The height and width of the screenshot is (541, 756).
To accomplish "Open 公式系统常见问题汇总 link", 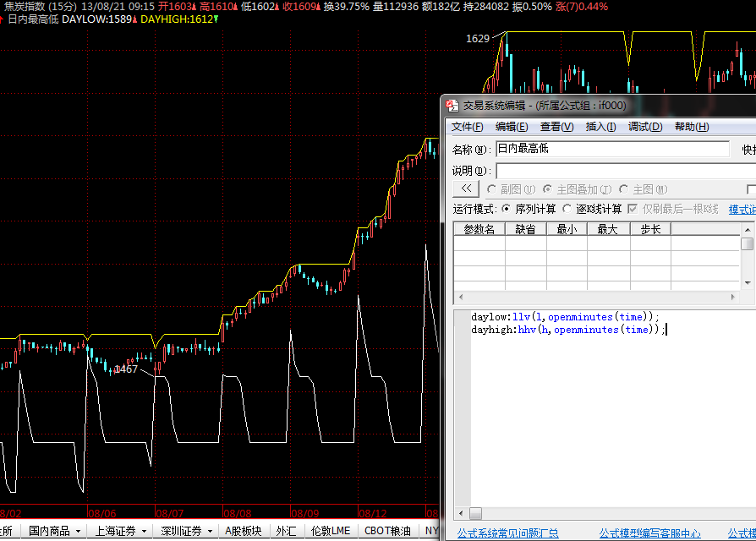I will (x=507, y=533).
